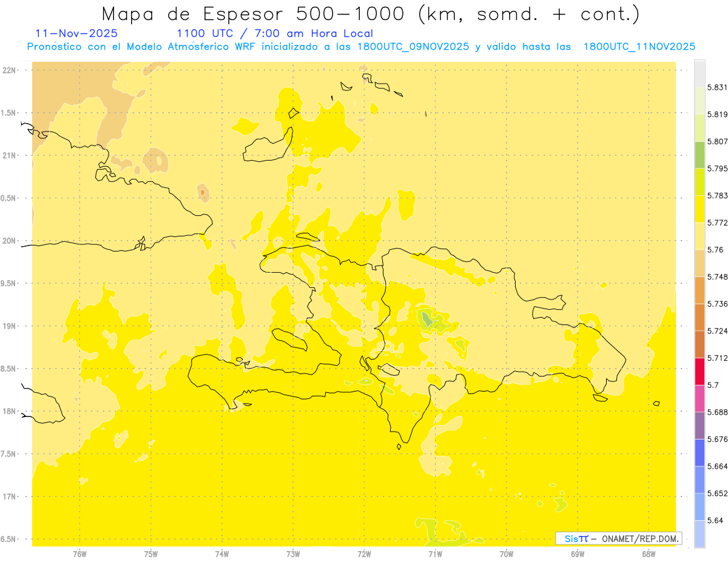Viewport: 728px width, 562px height.
Task: Click the latitude label '21N'
Action: click(9, 155)
